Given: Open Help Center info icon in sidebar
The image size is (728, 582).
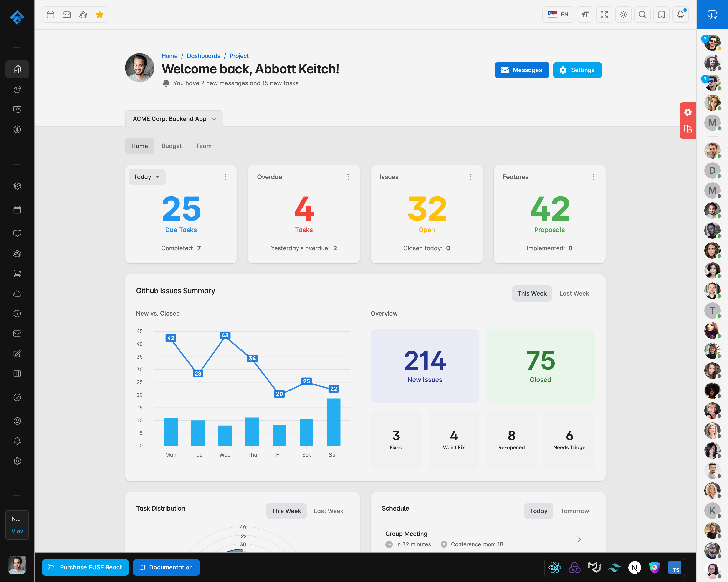Looking at the screenshot, I should pyautogui.click(x=17, y=314).
